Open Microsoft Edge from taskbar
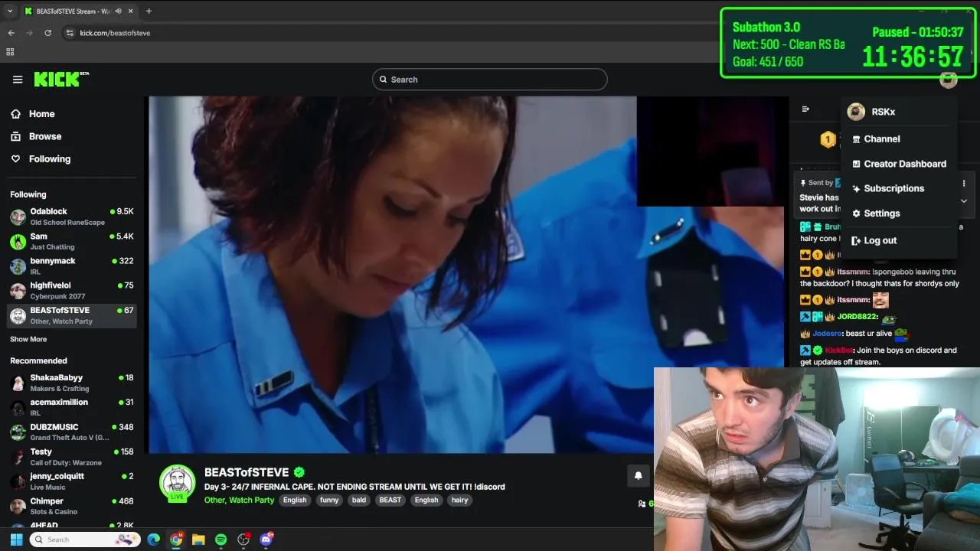 [x=154, y=540]
